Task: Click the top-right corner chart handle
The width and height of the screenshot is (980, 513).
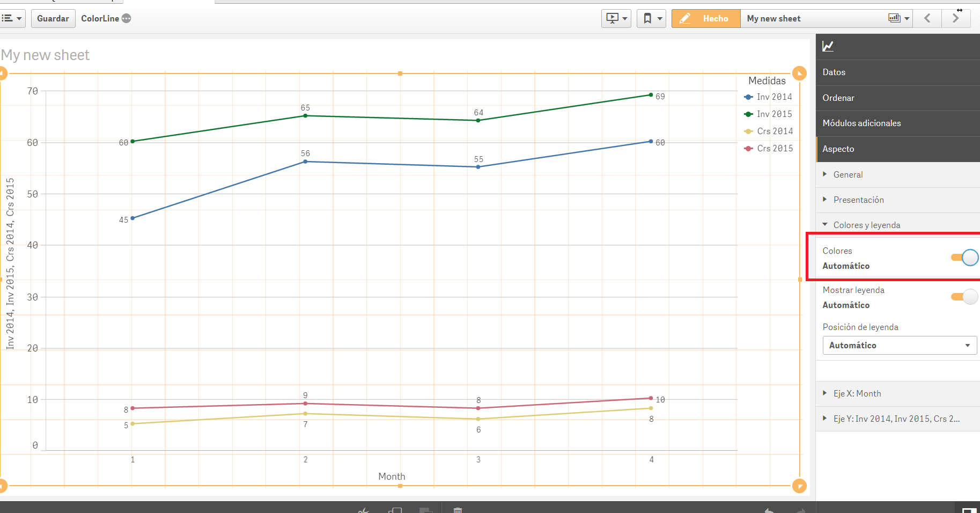Action: (800, 74)
